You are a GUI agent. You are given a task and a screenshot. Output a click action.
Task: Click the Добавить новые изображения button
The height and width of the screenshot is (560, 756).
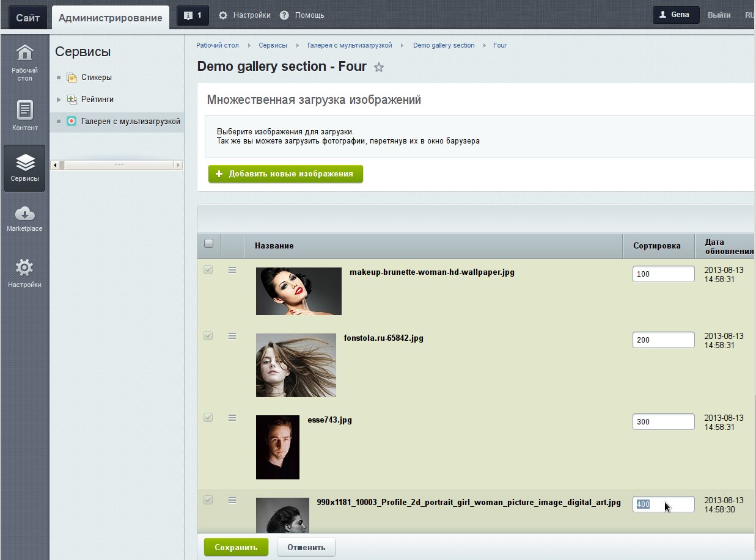285,173
